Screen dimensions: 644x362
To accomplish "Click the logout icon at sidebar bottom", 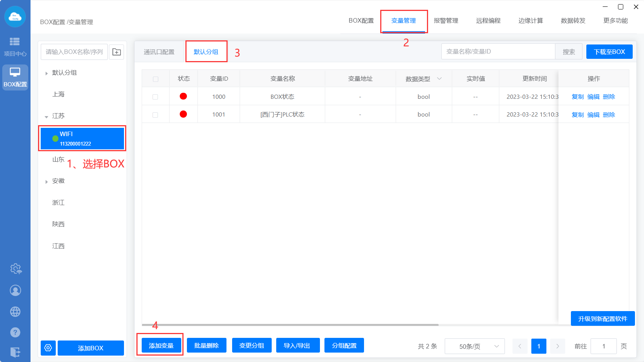I will pyautogui.click(x=15, y=352).
